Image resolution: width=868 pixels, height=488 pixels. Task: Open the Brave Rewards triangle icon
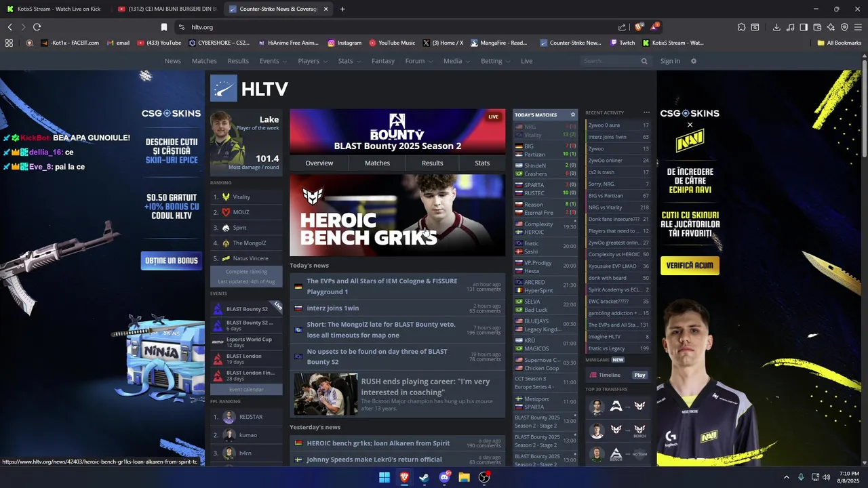coord(654,27)
